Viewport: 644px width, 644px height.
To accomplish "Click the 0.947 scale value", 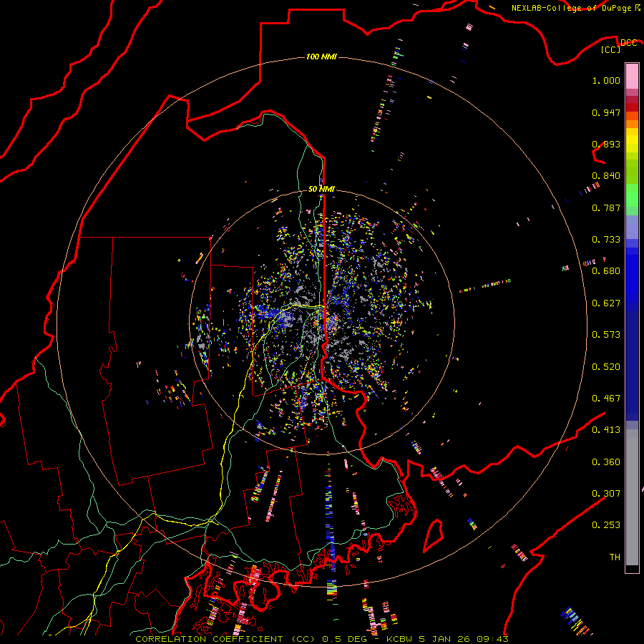I will [x=606, y=112].
